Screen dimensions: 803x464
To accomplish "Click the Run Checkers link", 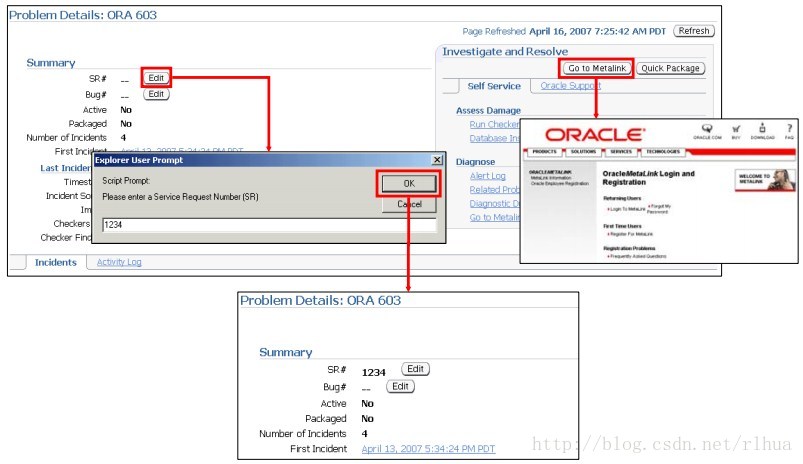I will (494, 124).
